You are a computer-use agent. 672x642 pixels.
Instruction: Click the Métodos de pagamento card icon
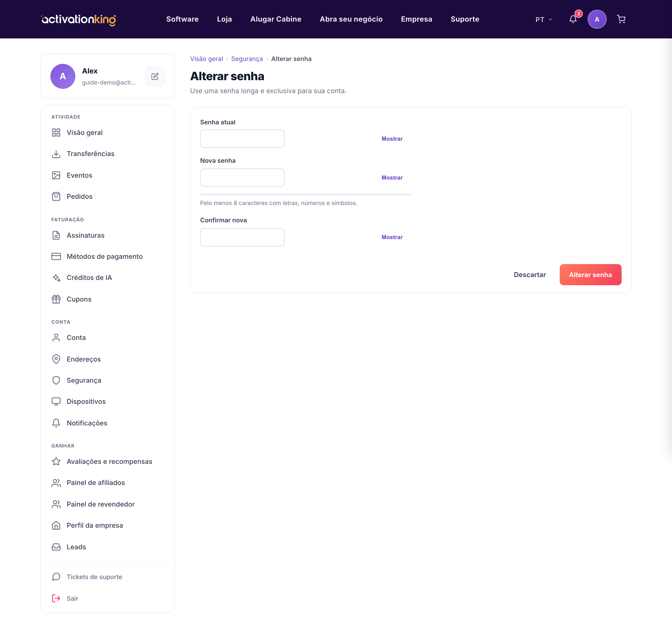pyautogui.click(x=56, y=256)
